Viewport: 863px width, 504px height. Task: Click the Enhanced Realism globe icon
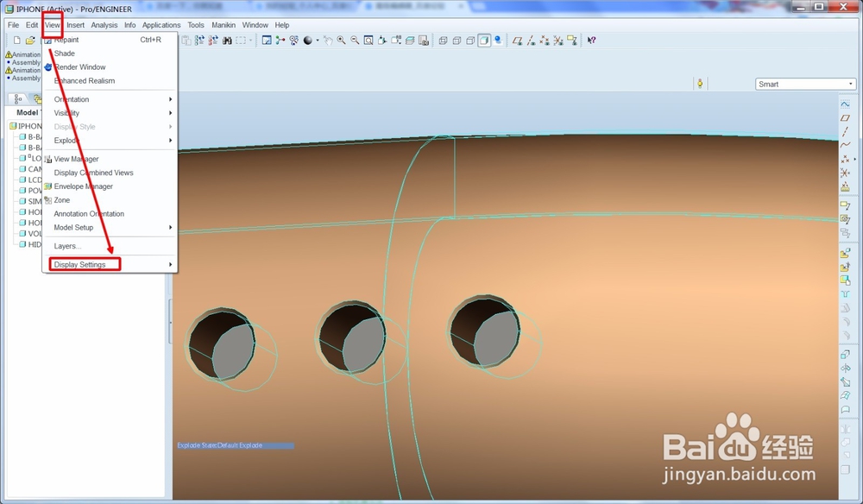(x=498, y=41)
